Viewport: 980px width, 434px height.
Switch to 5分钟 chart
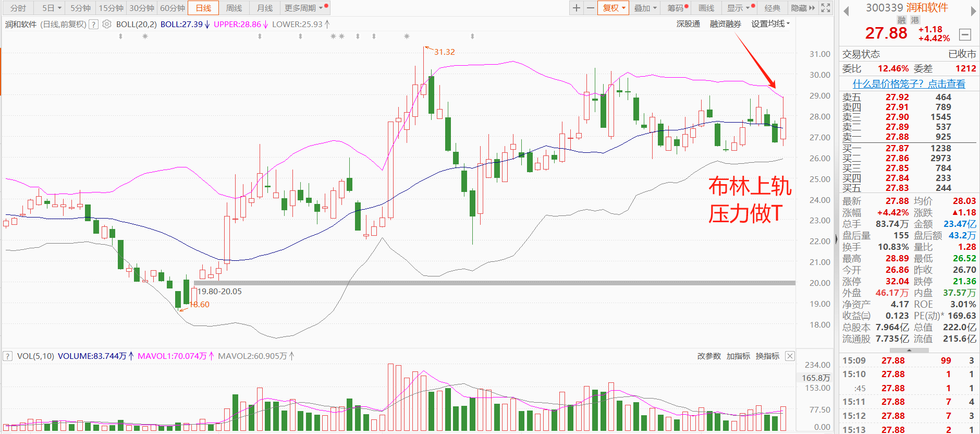click(80, 8)
